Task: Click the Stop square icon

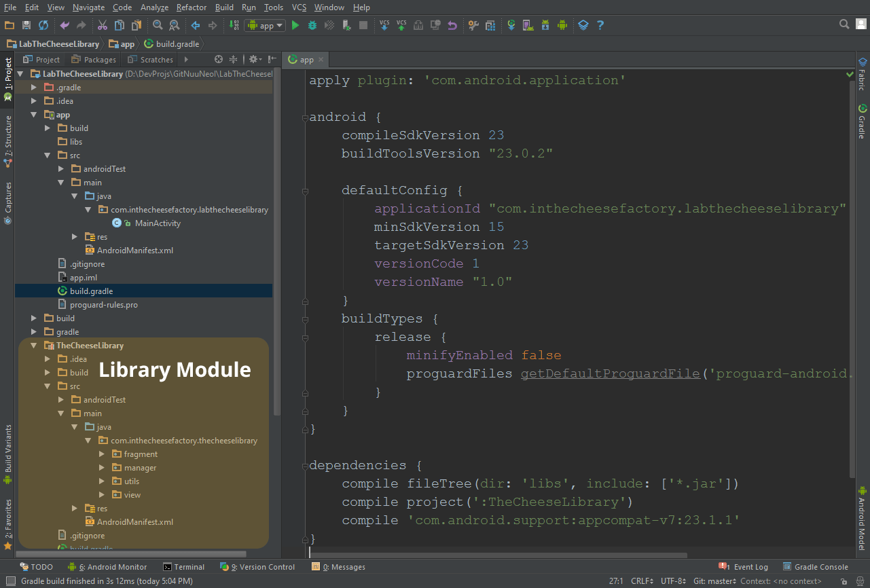Action: pos(363,25)
